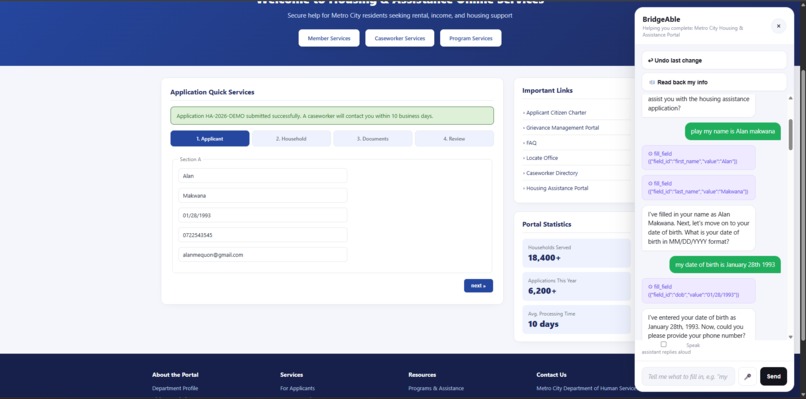This screenshot has width=806, height=399.
Task: Switch to the 3. Documents step tab
Action: [x=373, y=139]
